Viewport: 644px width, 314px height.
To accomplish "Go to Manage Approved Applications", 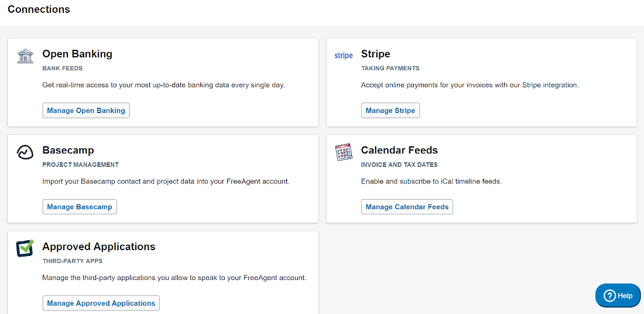I will 101,303.
